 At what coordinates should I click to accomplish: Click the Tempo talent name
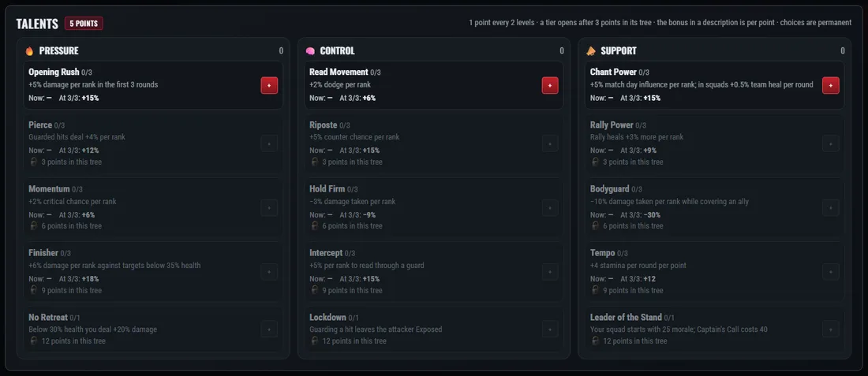click(x=602, y=253)
